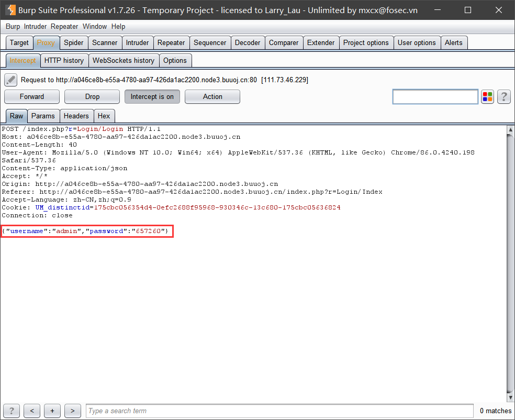
Task: Show the Raw request view
Action: point(16,116)
